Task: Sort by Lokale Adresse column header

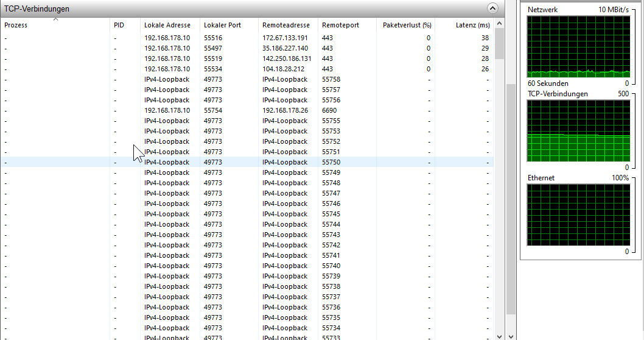Action: pos(170,25)
